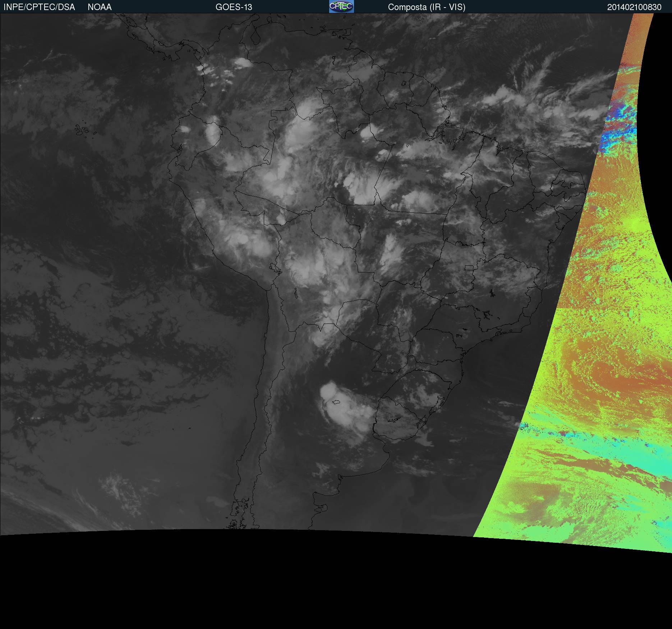Select the timestamp '201402100830'

click(x=634, y=7)
